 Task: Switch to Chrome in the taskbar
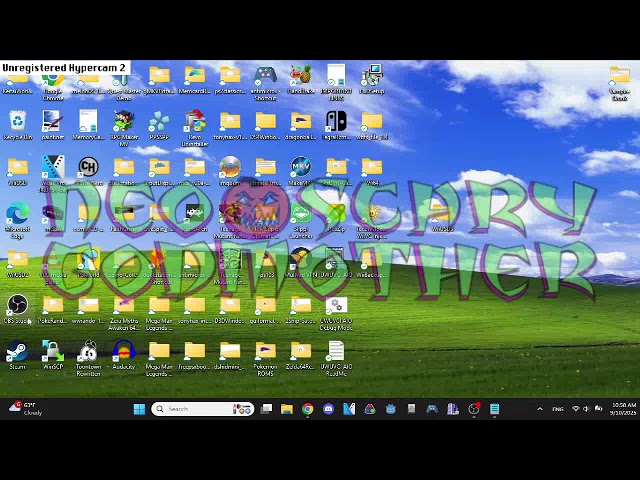coord(308,409)
